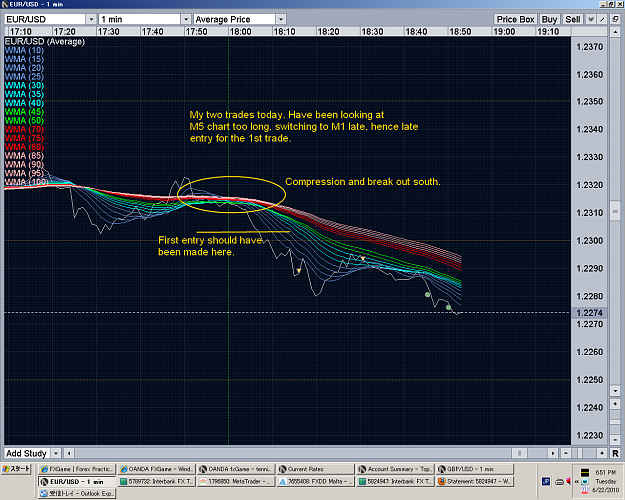Click the 'Compression and break out south.' annotation
This screenshot has width=625, height=500.
pyautogui.click(x=363, y=182)
